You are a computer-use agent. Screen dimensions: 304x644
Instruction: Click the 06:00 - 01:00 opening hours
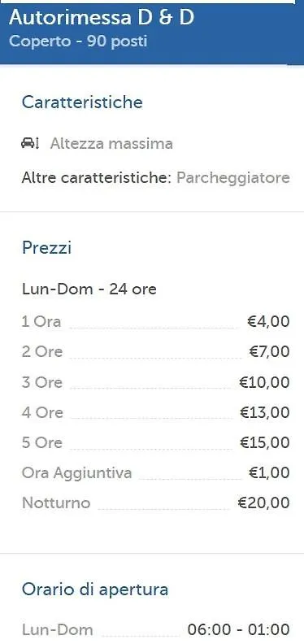click(238, 629)
